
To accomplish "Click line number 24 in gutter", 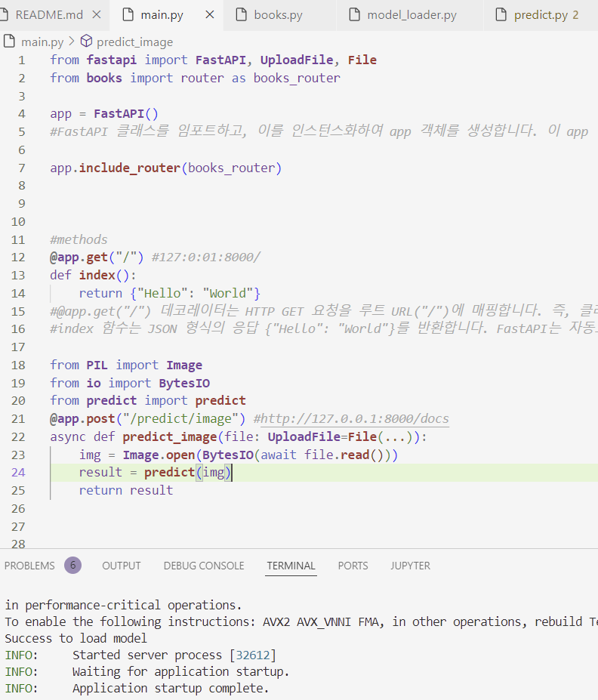I will point(18,472).
